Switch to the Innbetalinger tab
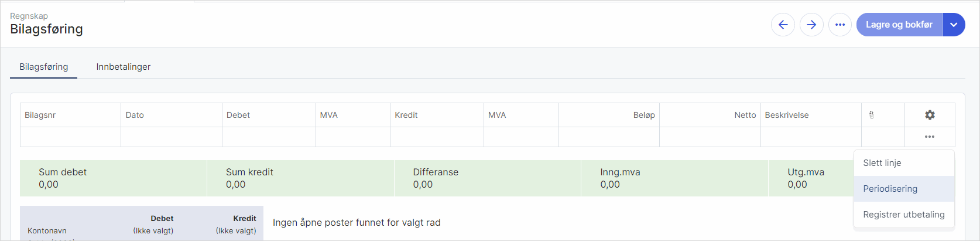This screenshot has width=980, height=241. tap(124, 67)
